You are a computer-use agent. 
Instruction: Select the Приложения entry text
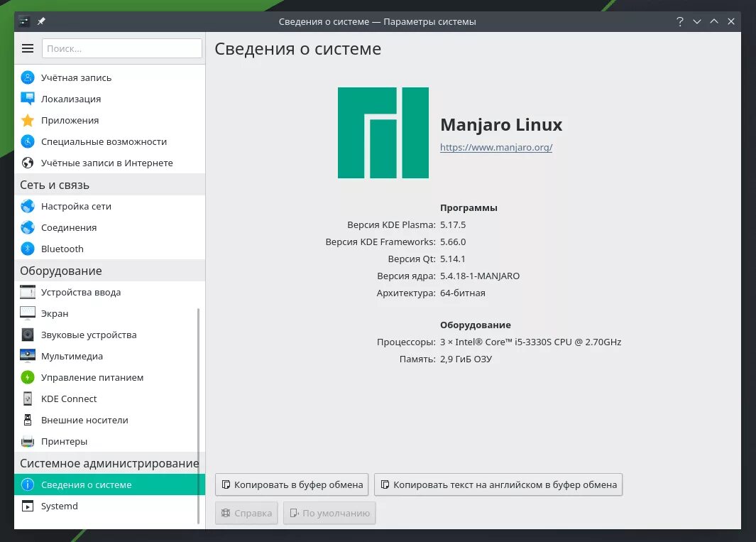pos(70,120)
